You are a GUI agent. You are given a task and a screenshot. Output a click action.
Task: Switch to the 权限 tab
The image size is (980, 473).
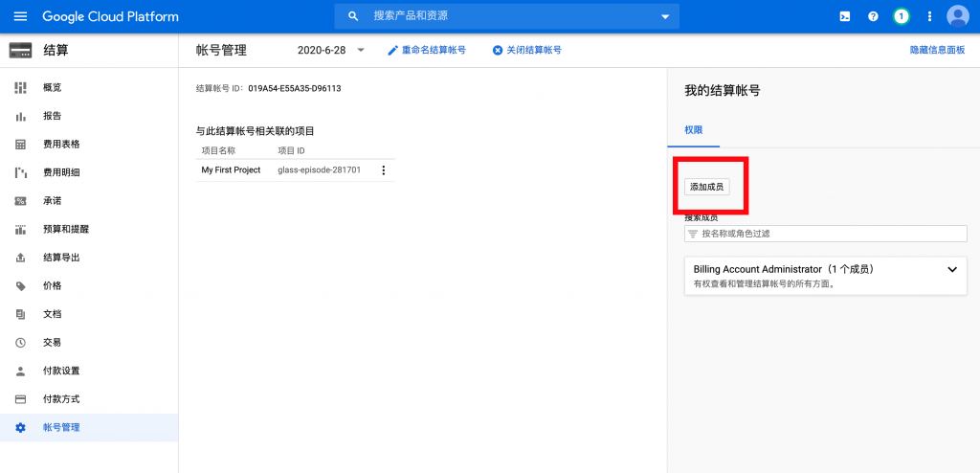(x=693, y=130)
